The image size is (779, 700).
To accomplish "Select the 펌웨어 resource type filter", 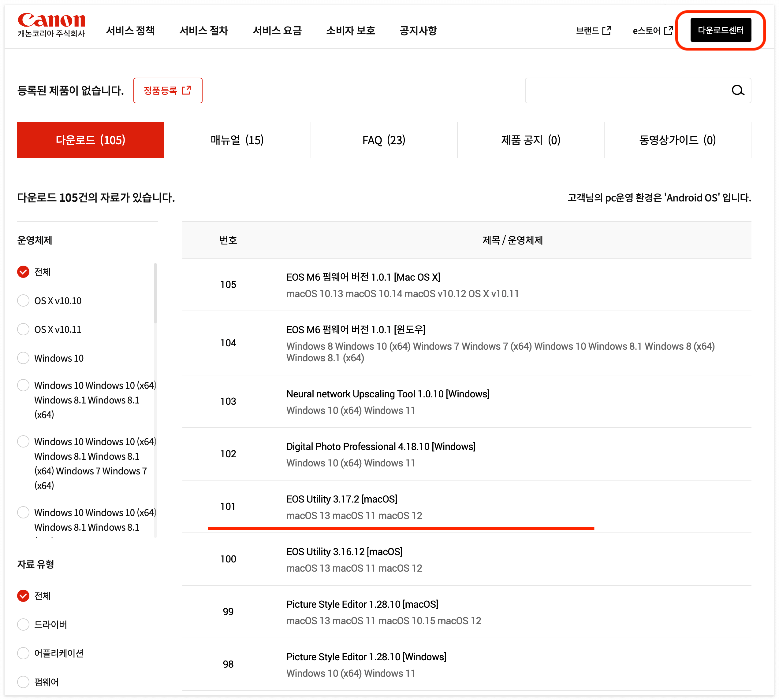I will (x=24, y=682).
